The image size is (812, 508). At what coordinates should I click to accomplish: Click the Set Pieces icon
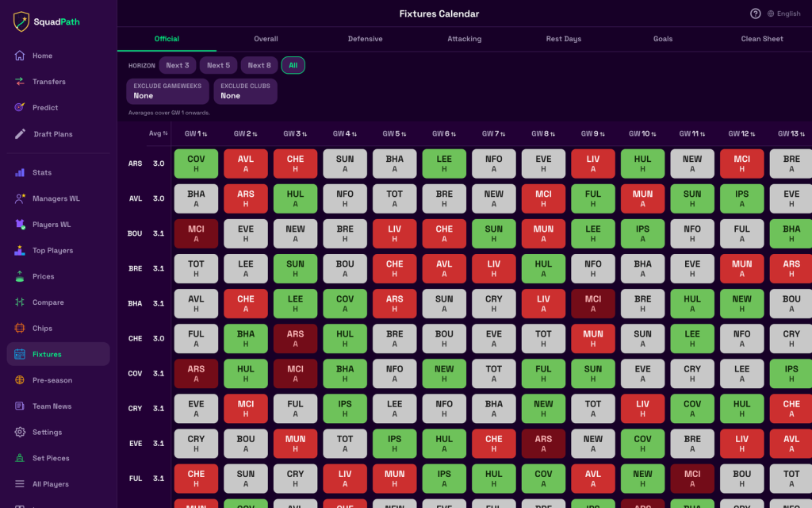point(20,458)
